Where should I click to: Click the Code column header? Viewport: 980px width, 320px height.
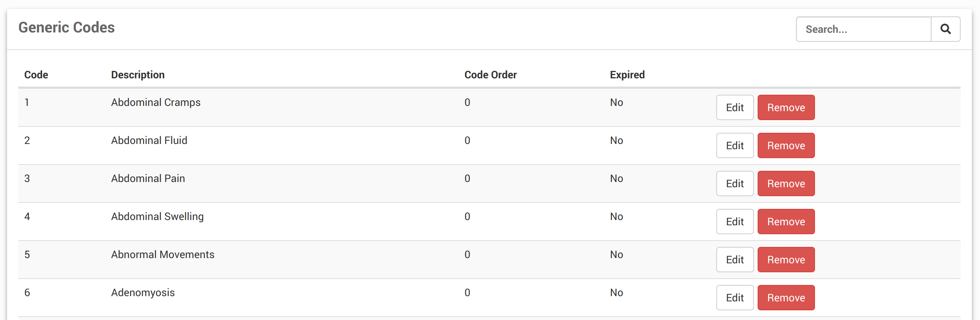point(36,75)
